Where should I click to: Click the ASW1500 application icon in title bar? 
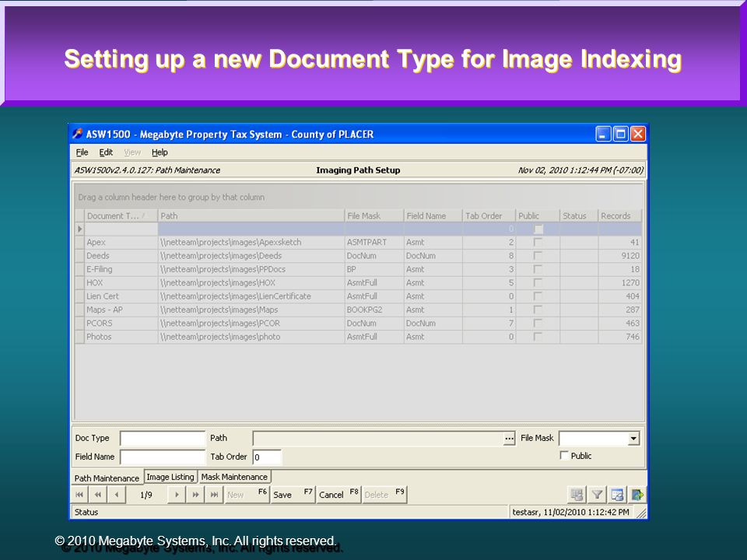point(77,134)
